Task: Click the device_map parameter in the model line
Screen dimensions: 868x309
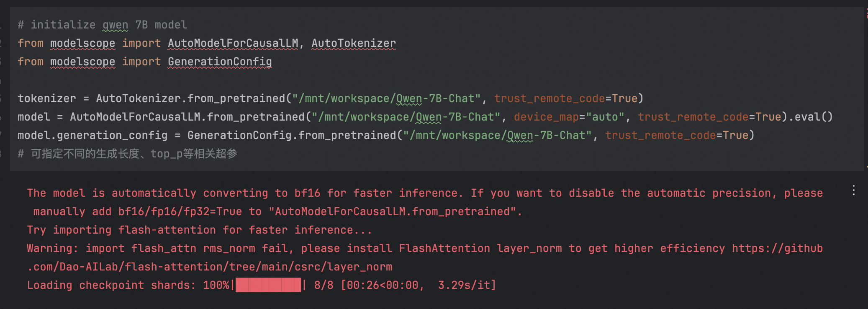Action: point(546,117)
